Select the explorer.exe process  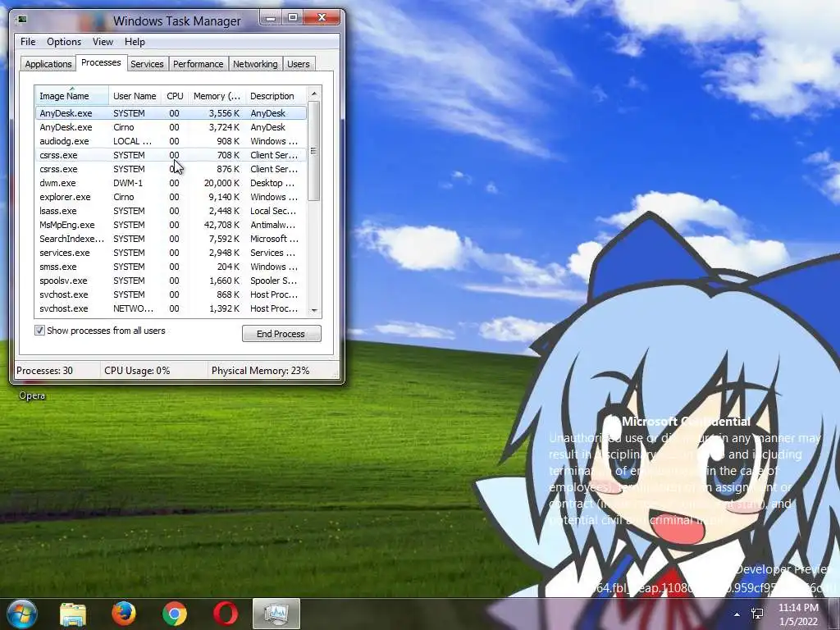[171, 197]
